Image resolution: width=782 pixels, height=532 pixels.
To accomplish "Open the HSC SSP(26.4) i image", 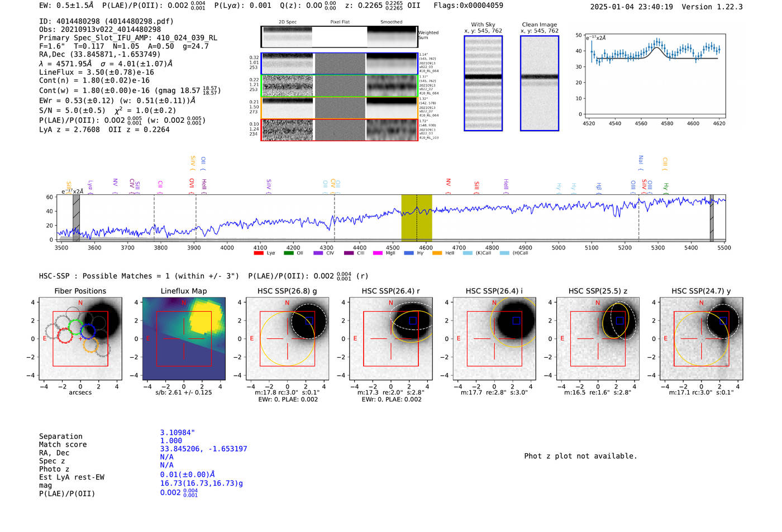I will tap(494, 339).
